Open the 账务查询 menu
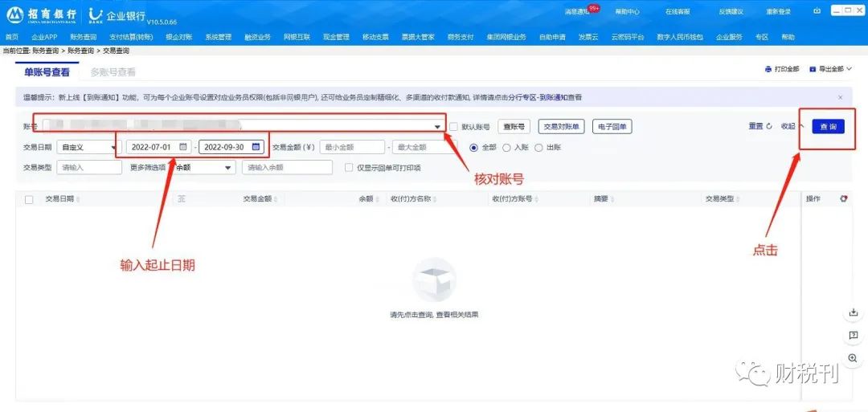The width and height of the screenshot is (868, 412). 84,37
